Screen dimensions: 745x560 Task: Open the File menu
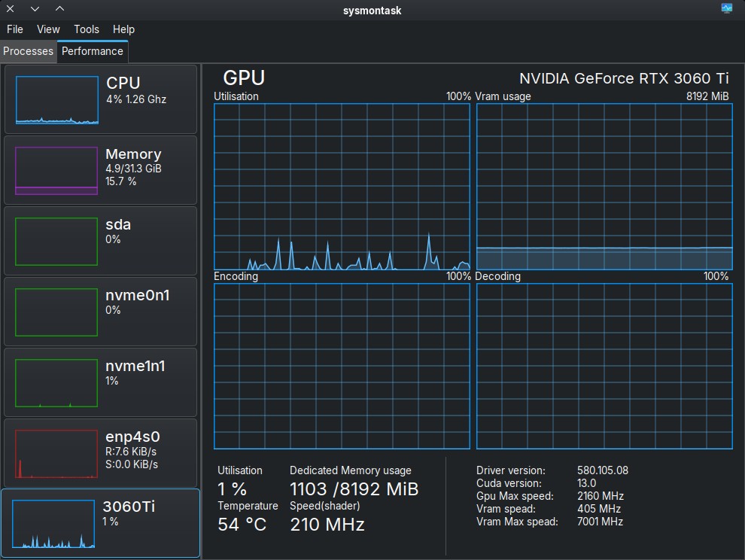(x=15, y=29)
